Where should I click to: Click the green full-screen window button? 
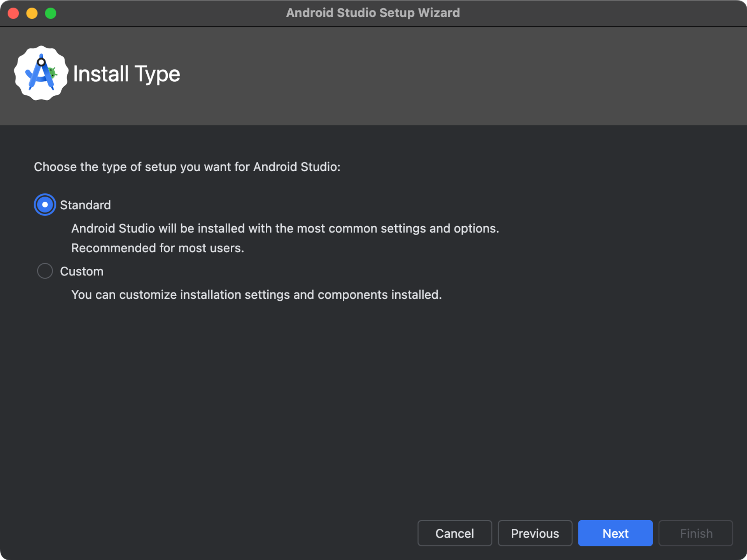51,13
